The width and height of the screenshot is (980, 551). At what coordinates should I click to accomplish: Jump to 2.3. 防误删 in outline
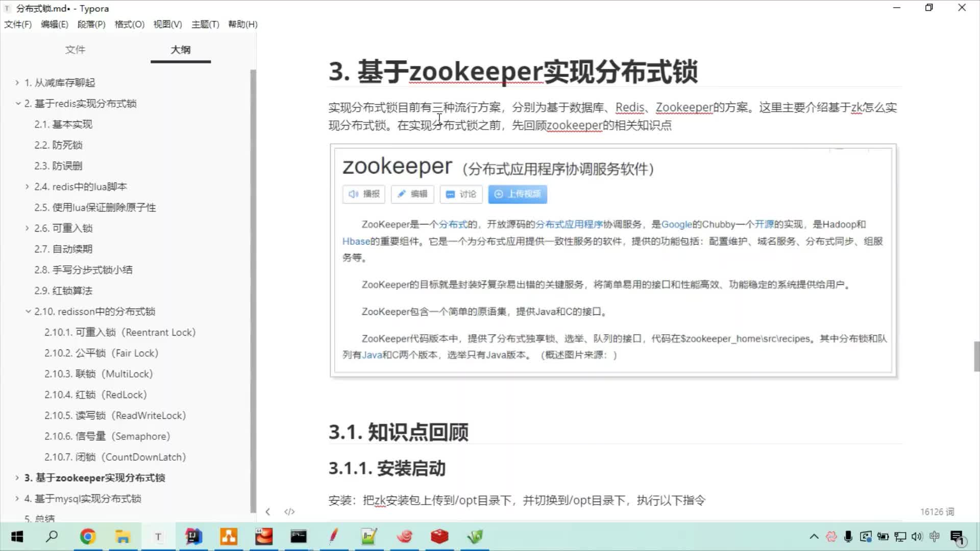(58, 166)
